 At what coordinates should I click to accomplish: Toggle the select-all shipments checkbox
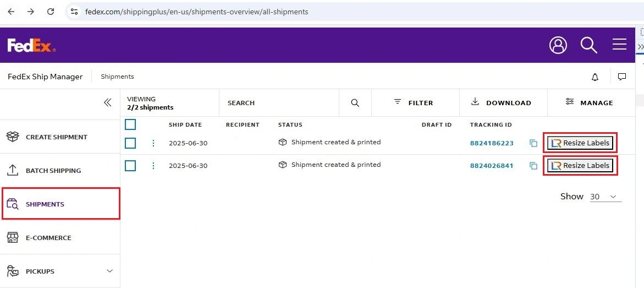point(130,124)
